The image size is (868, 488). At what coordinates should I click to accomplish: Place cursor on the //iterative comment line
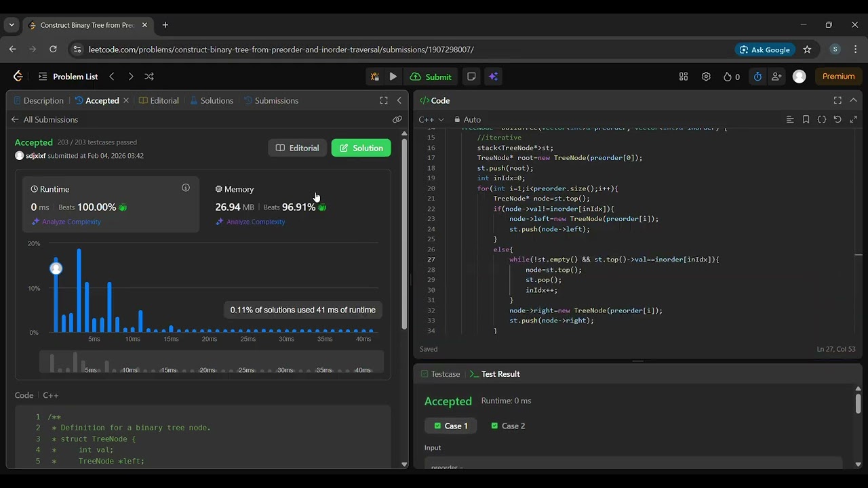click(x=499, y=138)
